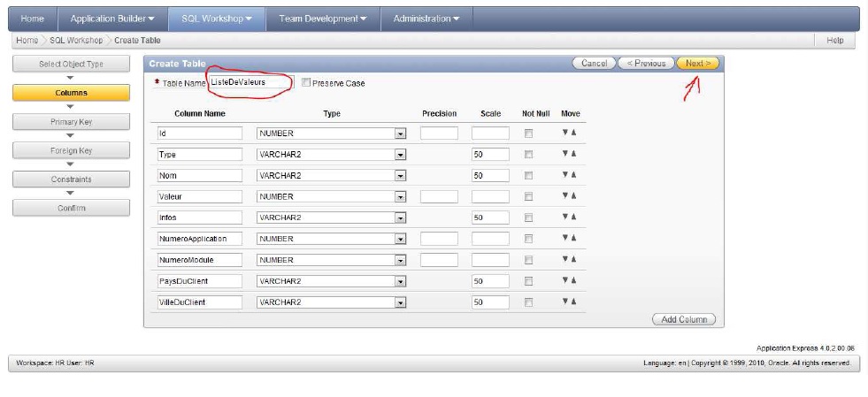The image size is (868, 397).
Task: Expand the Application Builder menu arrow
Action: click(151, 19)
